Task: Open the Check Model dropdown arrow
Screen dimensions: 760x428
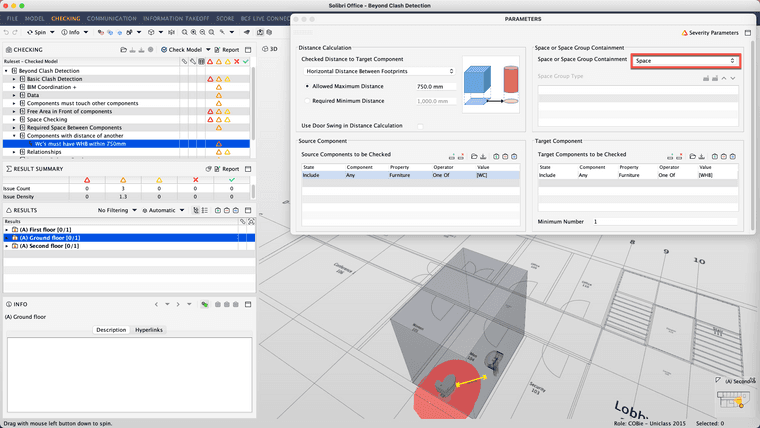Action: (x=208, y=49)
